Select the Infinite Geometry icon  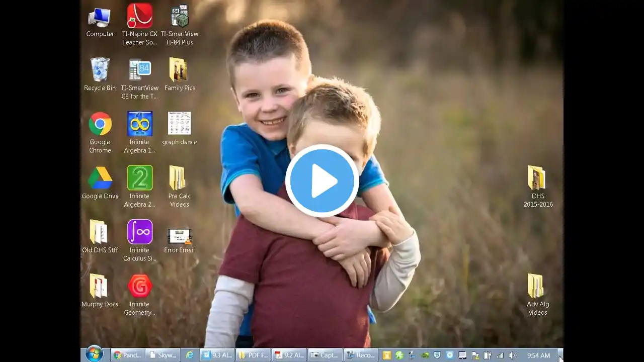click(x=139, y=287)
